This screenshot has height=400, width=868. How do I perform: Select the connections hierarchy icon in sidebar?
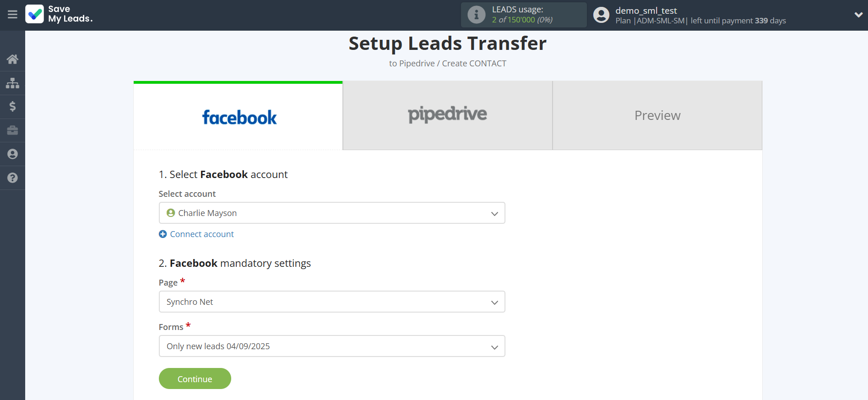pos(12,83)
